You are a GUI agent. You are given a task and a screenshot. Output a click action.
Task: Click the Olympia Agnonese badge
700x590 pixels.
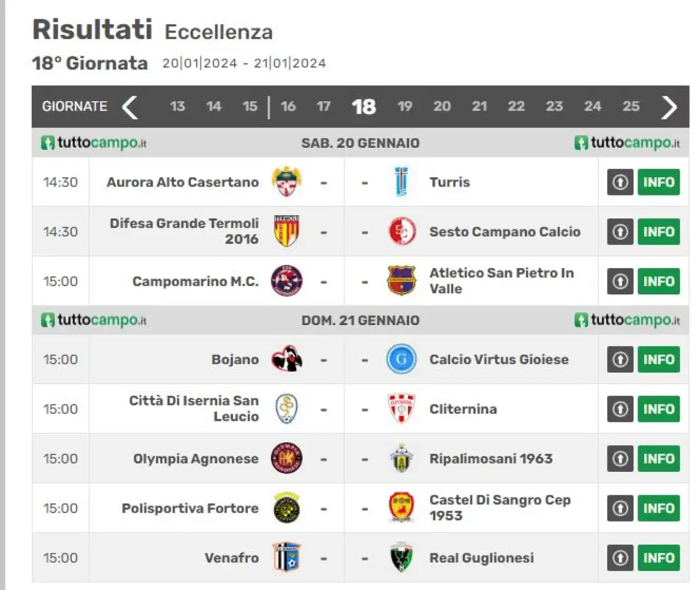287,458
